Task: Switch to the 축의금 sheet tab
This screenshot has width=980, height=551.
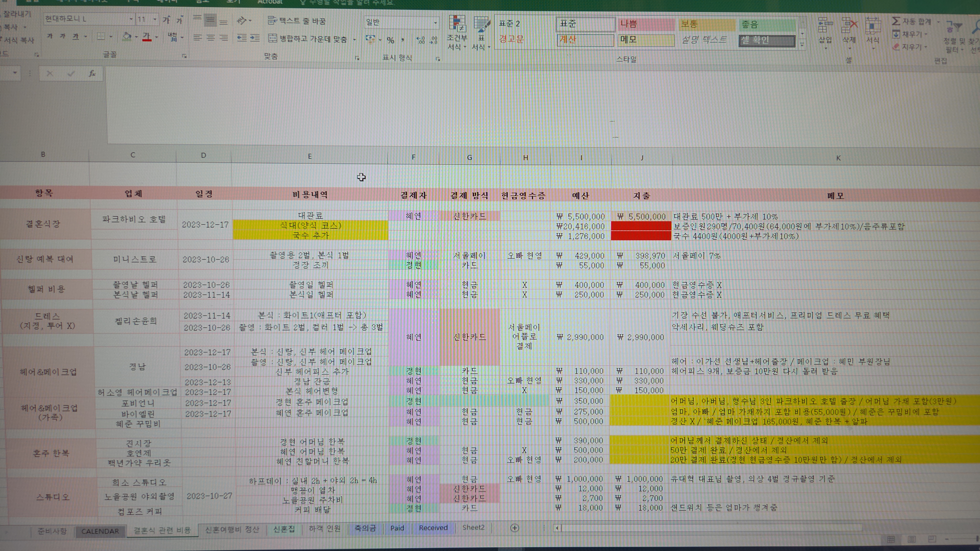Action: [365, 528]
